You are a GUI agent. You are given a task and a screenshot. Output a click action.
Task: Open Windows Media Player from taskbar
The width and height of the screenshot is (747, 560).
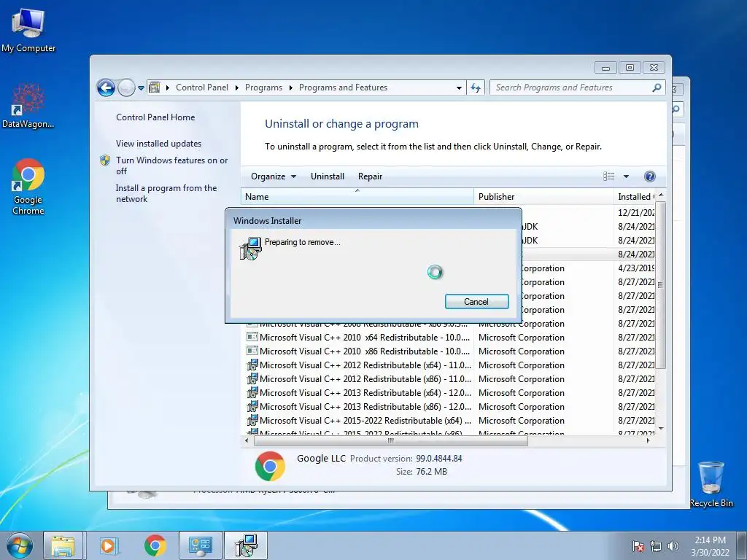[x=109, y=545]
